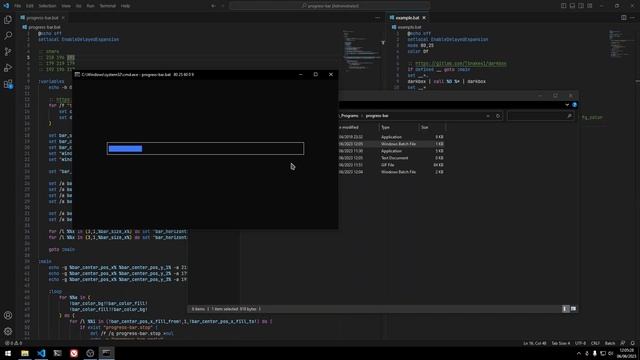This screenshot has width=640, height=360.
Task: Open errors and warnings status item
Action: [x=13, y=343]
